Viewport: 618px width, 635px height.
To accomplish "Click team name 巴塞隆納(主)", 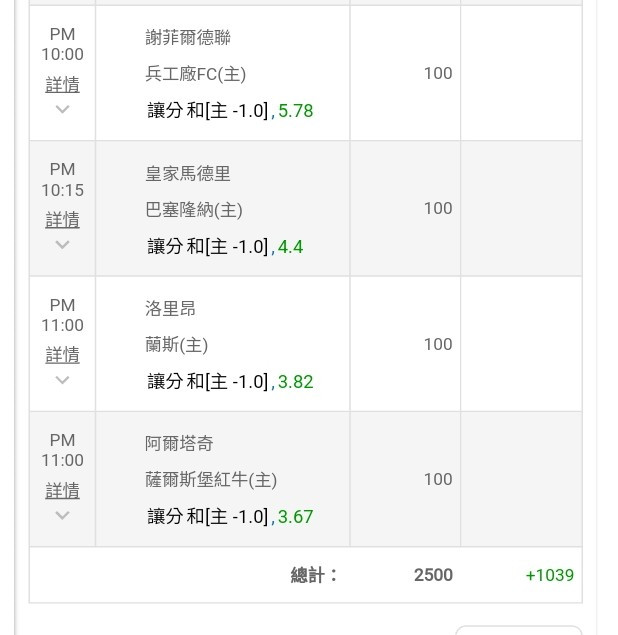I will click(194, 210).
